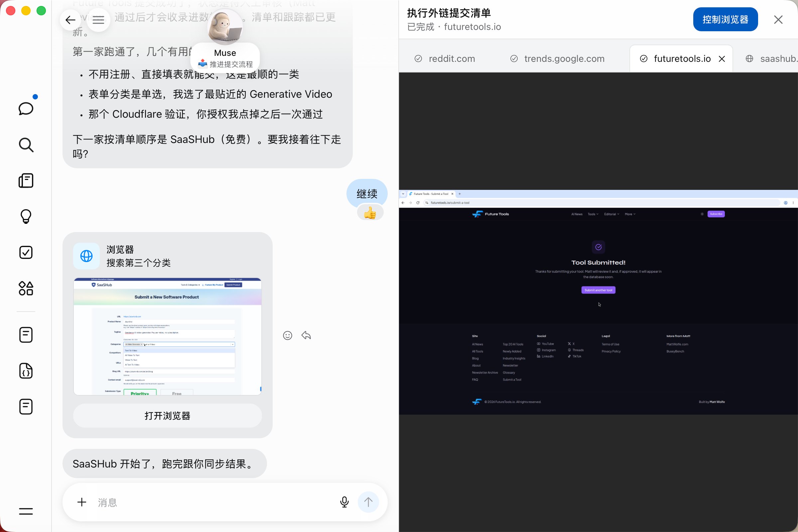Switch to the trends.google.com tab

557,59
